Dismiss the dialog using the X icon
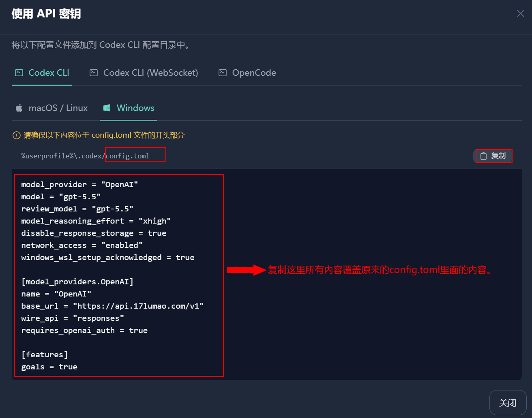Image resolution: width=532 pixels, height=418 pixels. [521, 14]
